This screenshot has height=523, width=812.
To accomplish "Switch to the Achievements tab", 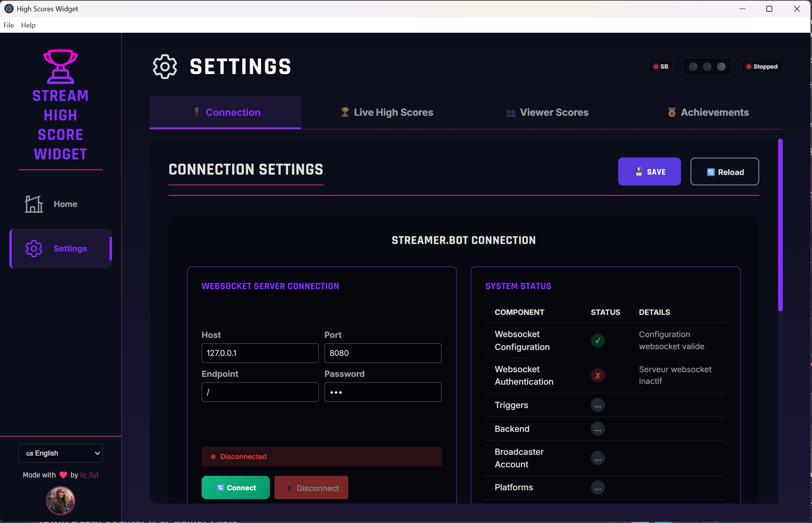I will click(708, 113).
